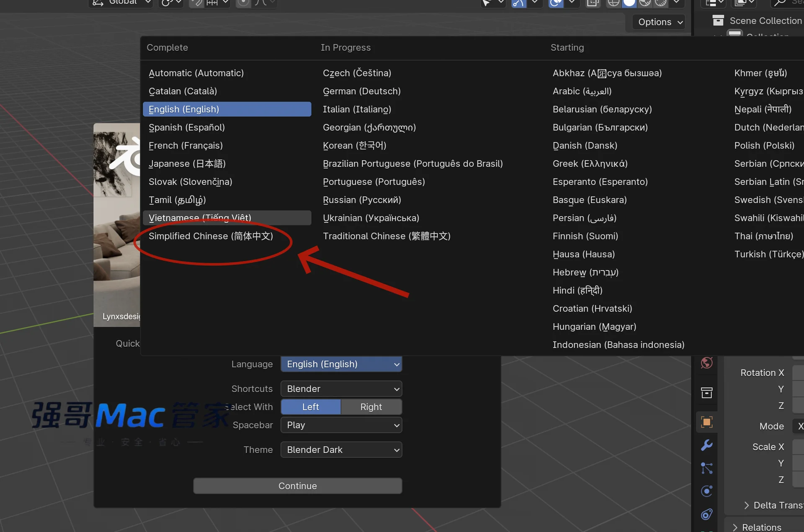804x532 pixels.
Task: Pick Turkish (Türkçe) language
Action: coord(768,254)
